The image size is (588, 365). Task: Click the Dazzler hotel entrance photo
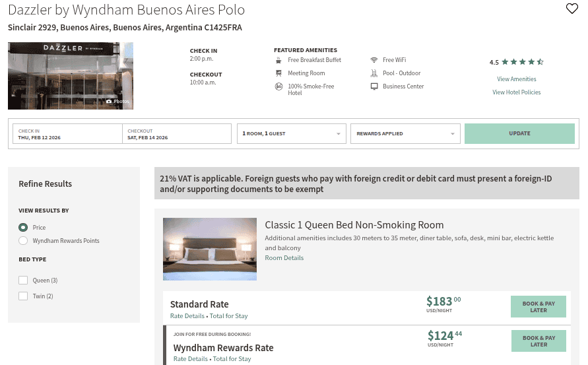[71, 76]
